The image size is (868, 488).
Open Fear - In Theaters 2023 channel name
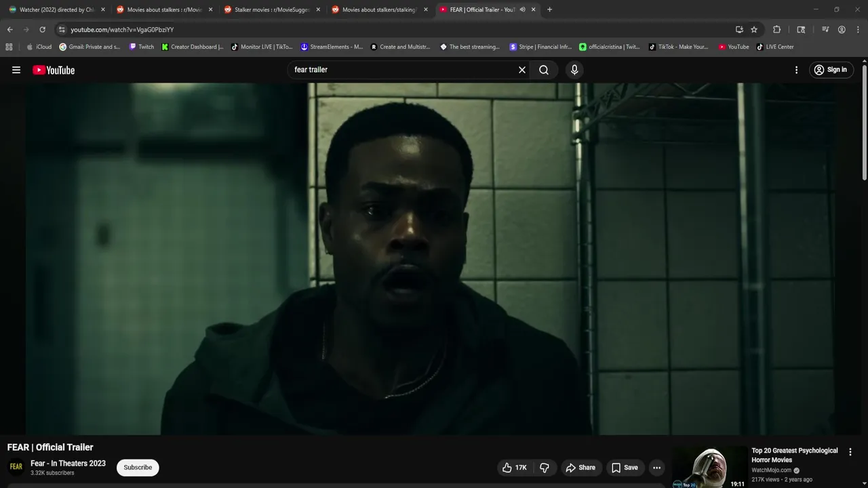tap(68, 464)
